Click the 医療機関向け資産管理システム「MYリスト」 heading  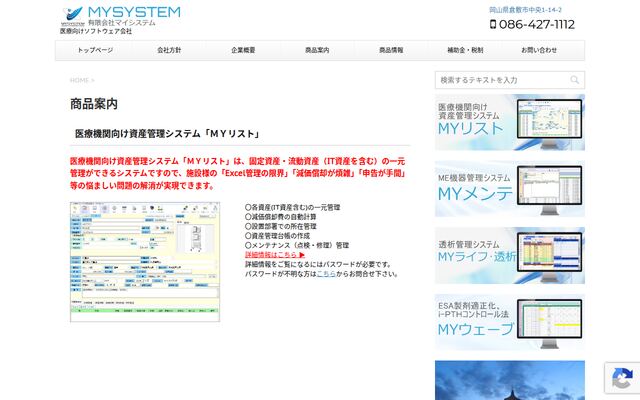(x=167, y=133)
